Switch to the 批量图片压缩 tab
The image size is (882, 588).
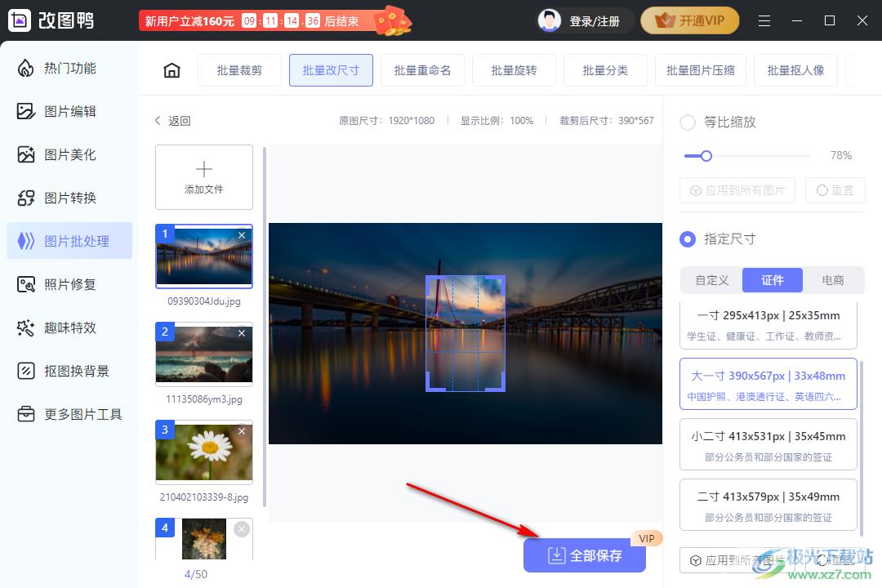click(x=701, y=70)
